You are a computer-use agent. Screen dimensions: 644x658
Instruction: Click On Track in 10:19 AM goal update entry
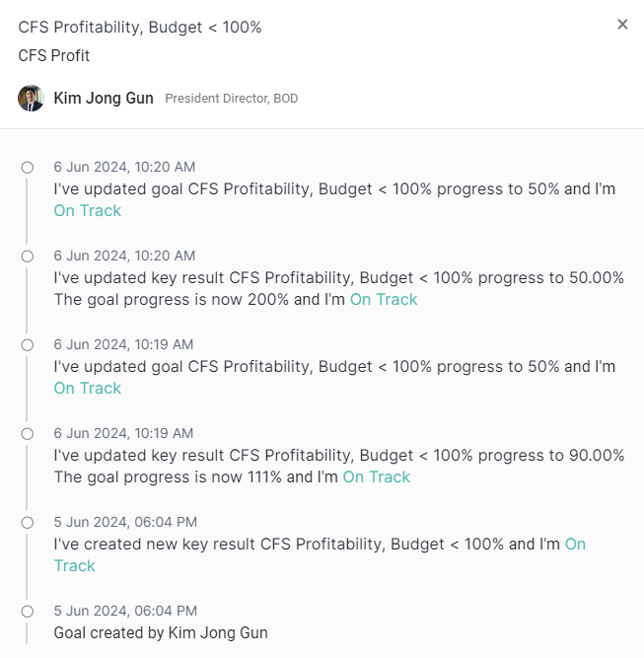coord(88,388)
